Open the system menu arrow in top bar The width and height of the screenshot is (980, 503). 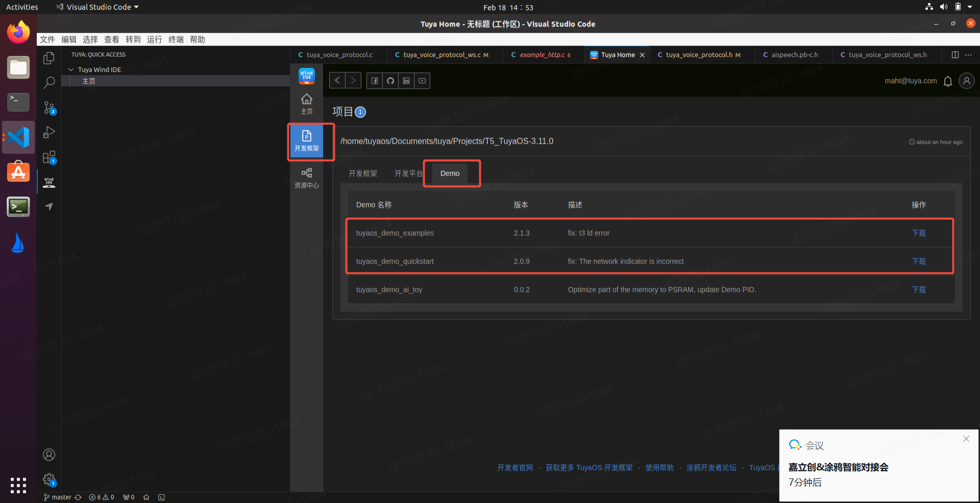coord(970,7)
